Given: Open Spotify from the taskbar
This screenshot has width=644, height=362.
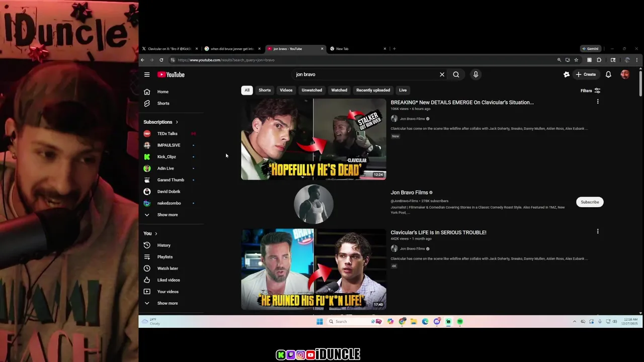Looking at the screenshot, I should point(460,322).
